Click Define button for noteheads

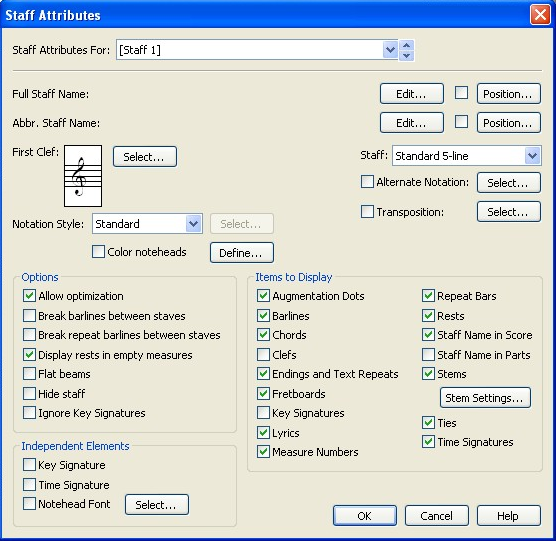[241, 253]
